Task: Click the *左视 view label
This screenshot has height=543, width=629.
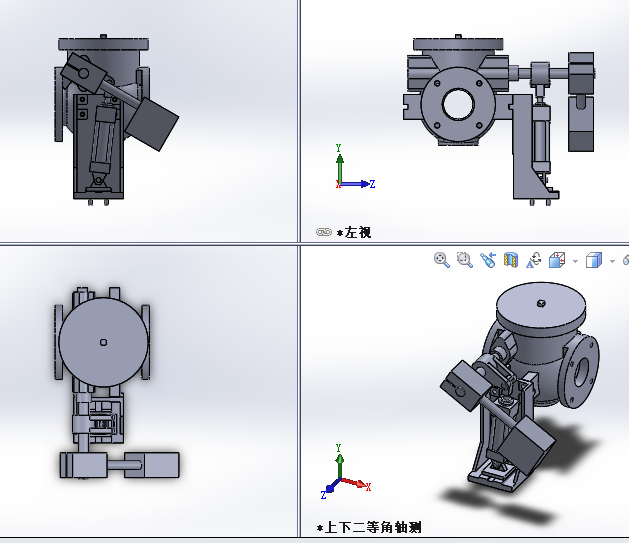Action: point(354,232)
